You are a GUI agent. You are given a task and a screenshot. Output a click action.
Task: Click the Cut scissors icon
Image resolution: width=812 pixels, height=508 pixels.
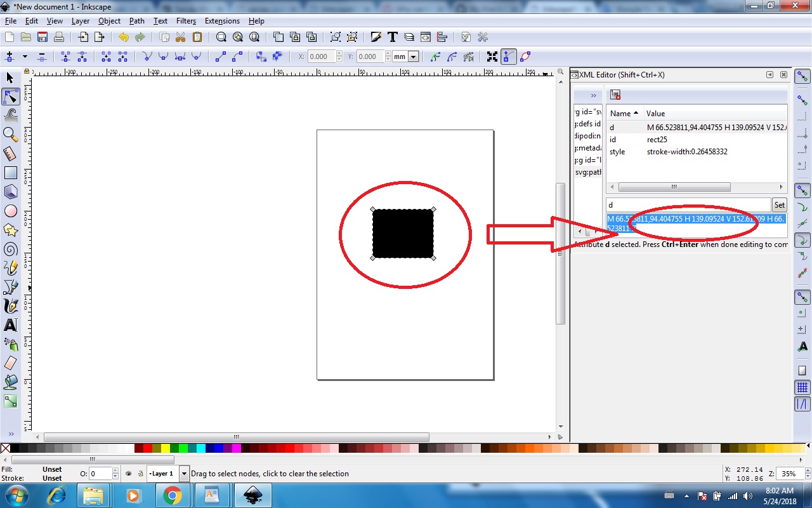coord(180,37)
